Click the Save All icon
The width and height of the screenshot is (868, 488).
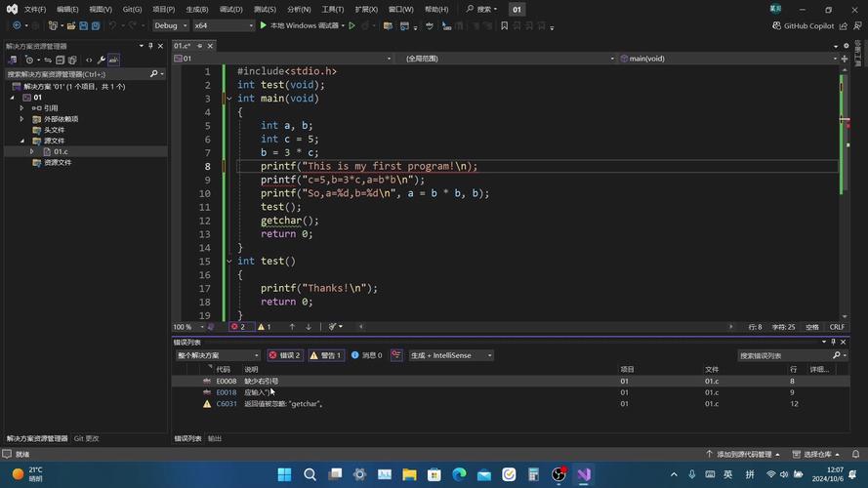pos(96,25)
